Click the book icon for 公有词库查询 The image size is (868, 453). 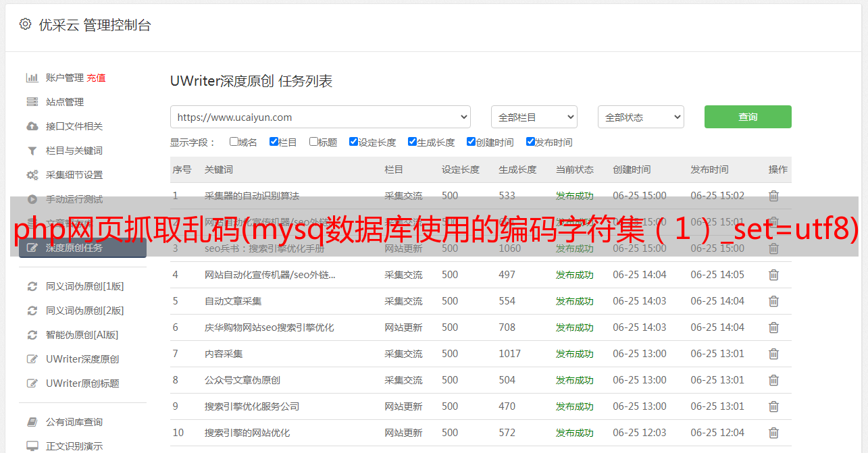coord(32,422)
